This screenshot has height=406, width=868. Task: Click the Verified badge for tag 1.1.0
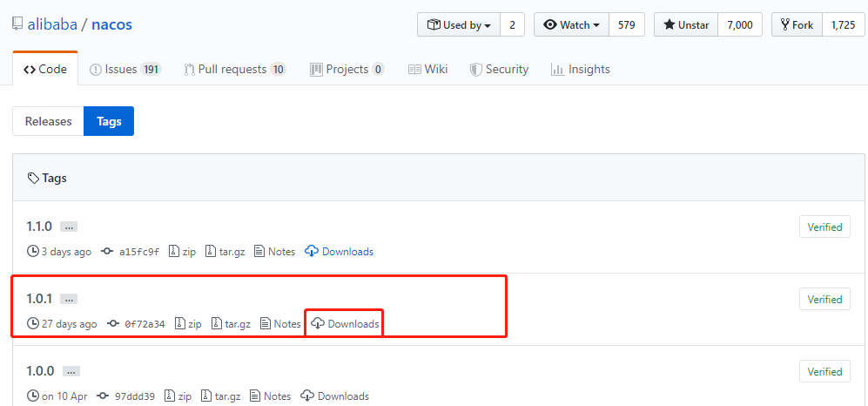pyautogui.click(x=824, y=227)
